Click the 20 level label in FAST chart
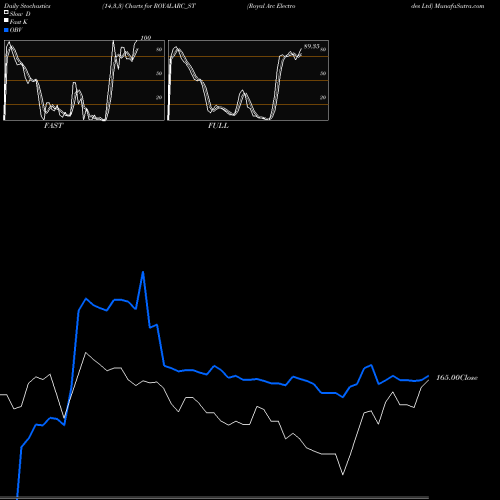Image resolution: width=500 pixels, height=500 pixels. [159, 97]
